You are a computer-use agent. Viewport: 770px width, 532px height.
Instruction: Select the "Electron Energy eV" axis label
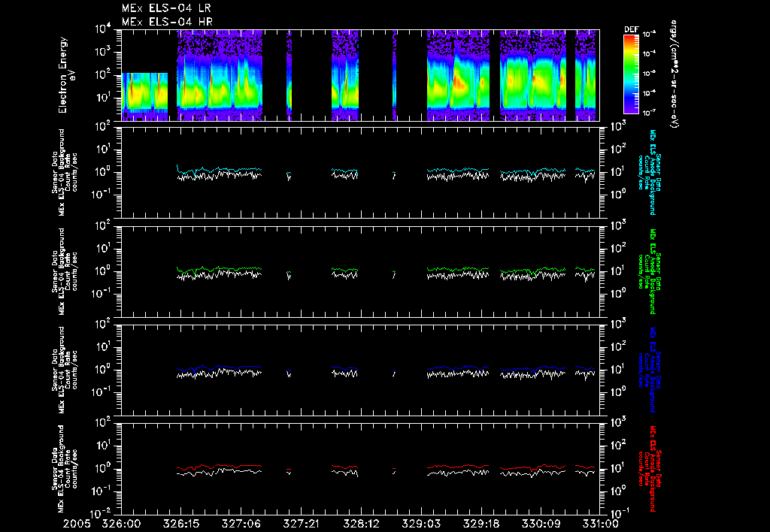point(66,75)
